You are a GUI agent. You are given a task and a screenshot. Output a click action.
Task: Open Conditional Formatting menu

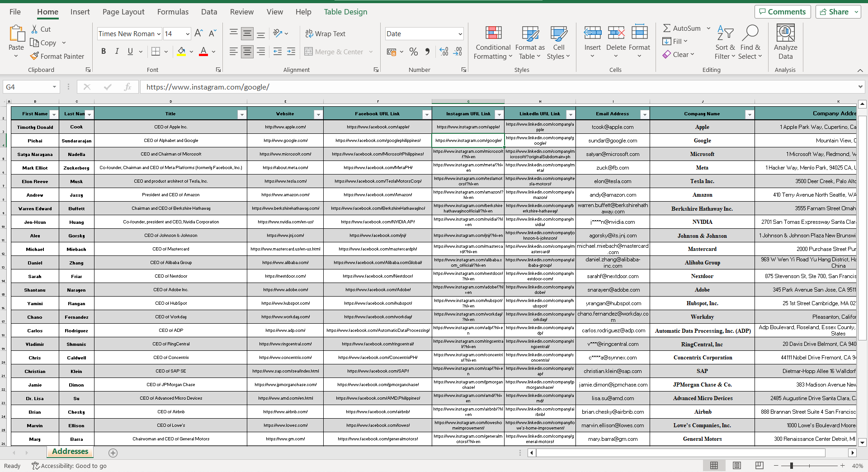[493, 42]
